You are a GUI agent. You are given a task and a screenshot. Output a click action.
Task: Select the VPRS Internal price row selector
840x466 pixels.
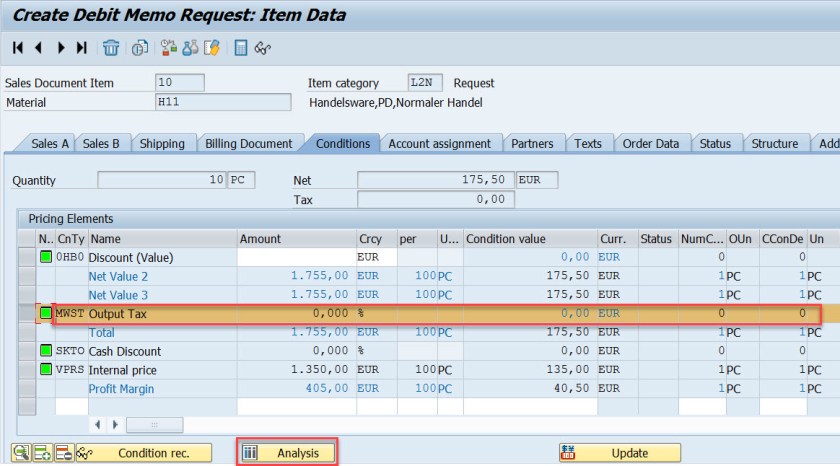pos(26,370)
